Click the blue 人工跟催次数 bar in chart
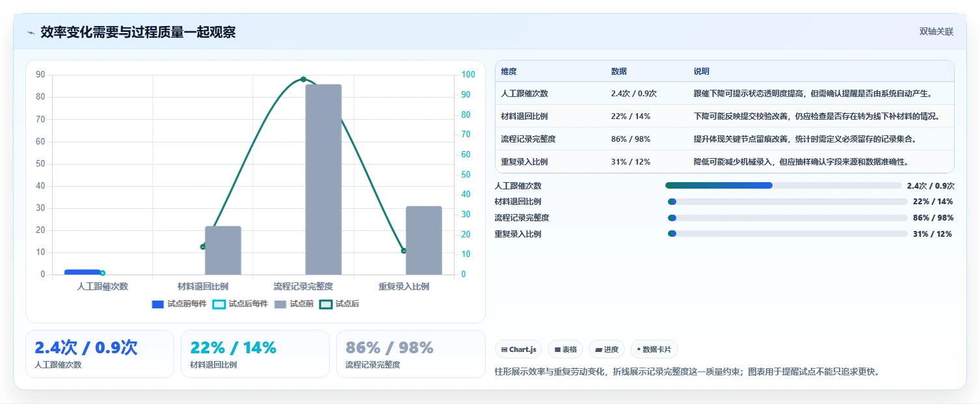 point(83,272)
